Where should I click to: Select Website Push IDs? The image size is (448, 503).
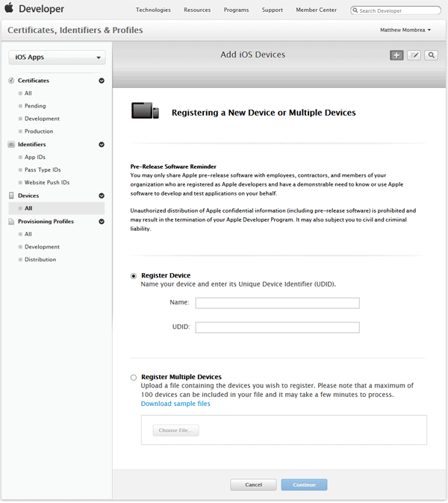(47, 183)
